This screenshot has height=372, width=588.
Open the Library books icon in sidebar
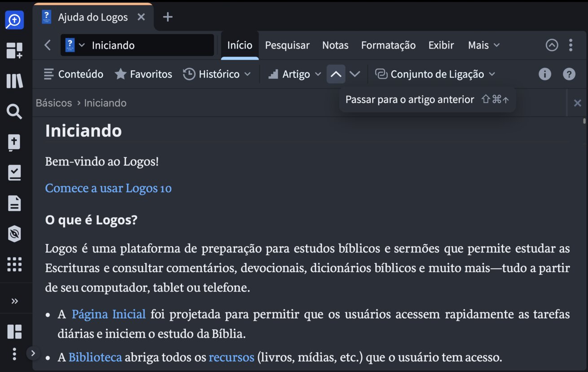pyautogui.click(x=14, y=81)
